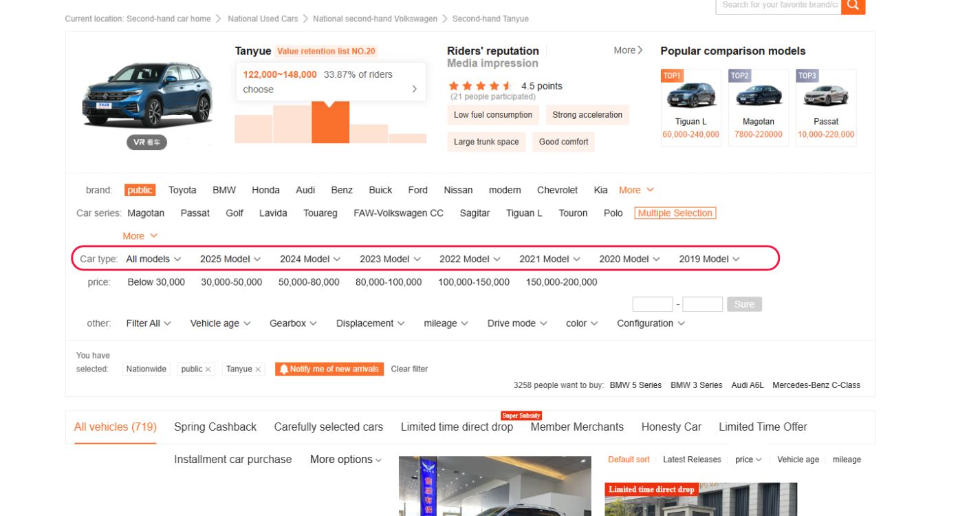980x516 pixels.
Task: Open 2025 Model dropdown
Action: click(230, 259)
